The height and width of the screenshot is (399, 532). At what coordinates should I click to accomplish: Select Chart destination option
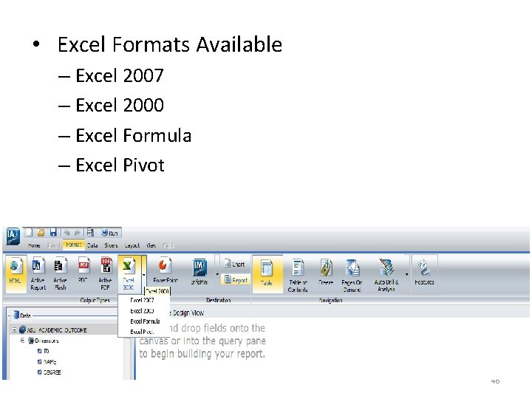pos(235,264)
